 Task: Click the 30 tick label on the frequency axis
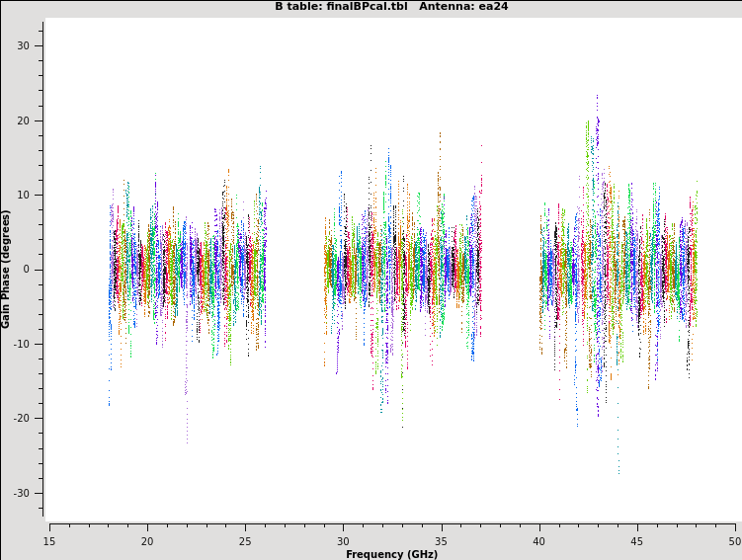(343, 540)
